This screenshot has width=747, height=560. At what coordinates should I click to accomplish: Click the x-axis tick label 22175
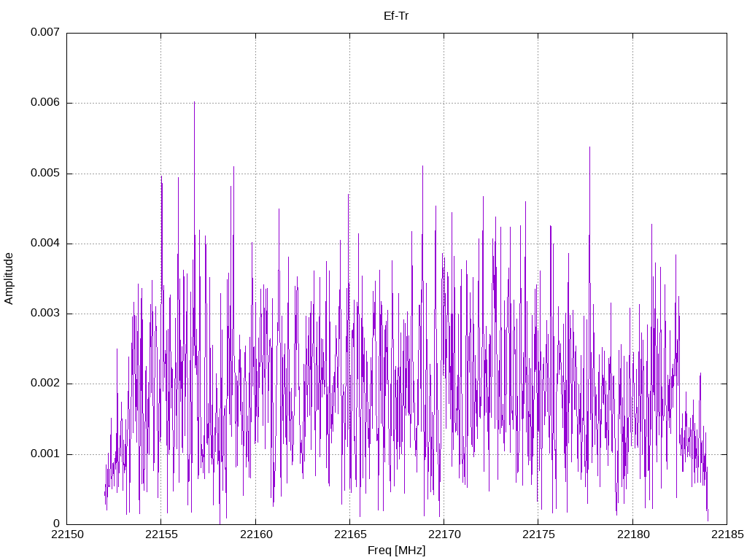[538, 534]
